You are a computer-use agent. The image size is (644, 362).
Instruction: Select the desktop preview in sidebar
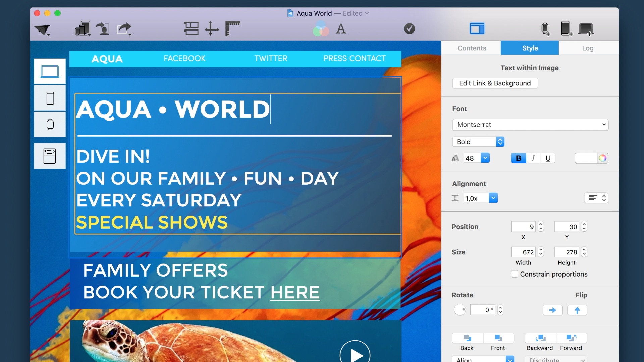click(50, 71)
